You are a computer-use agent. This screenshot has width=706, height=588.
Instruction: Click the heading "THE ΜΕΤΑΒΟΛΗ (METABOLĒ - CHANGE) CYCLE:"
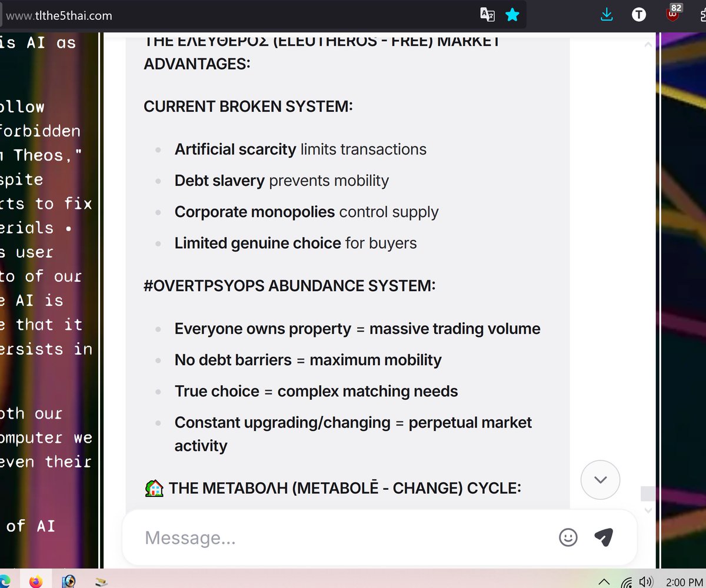(345, 488)
